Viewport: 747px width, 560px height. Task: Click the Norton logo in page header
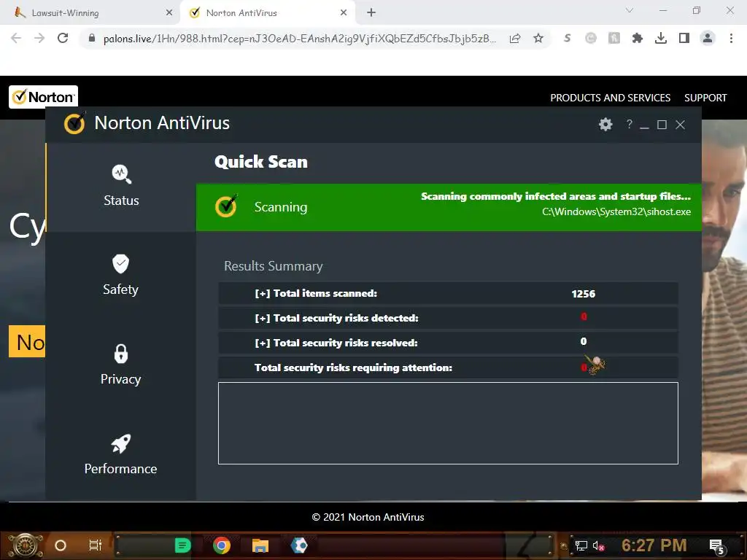point(43,97)
